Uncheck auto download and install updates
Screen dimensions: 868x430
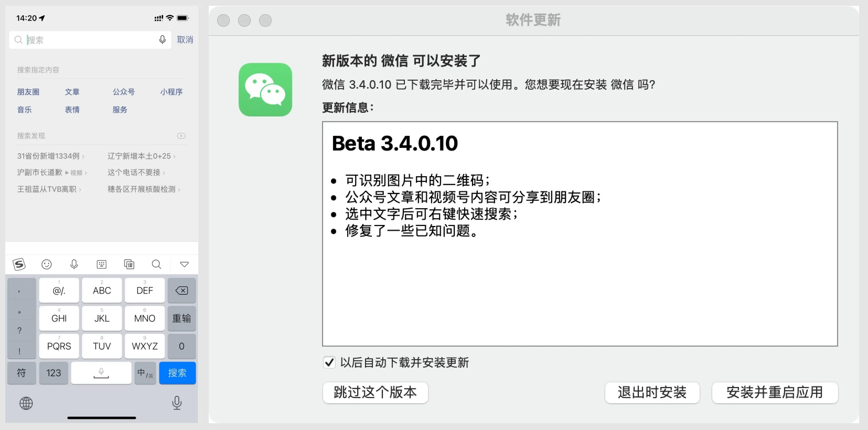pyautogui.click(x=329, y=363)
